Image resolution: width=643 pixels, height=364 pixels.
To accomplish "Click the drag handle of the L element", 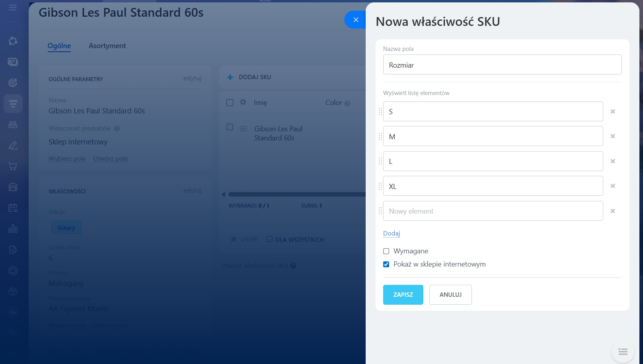I will [380, 161].
